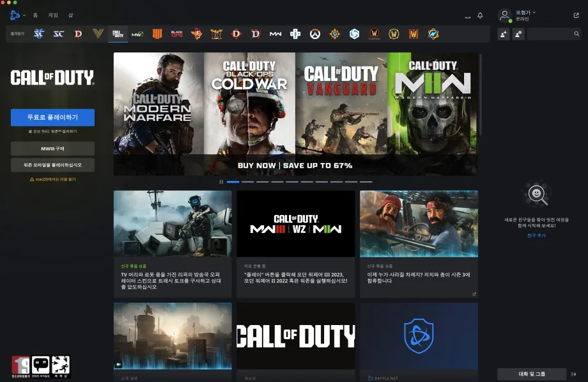Image resolution: width=588 pixels, height=382 pixels.
Task: Collapse the friends panel with arrow icon
Action: (x=574, y=374)
